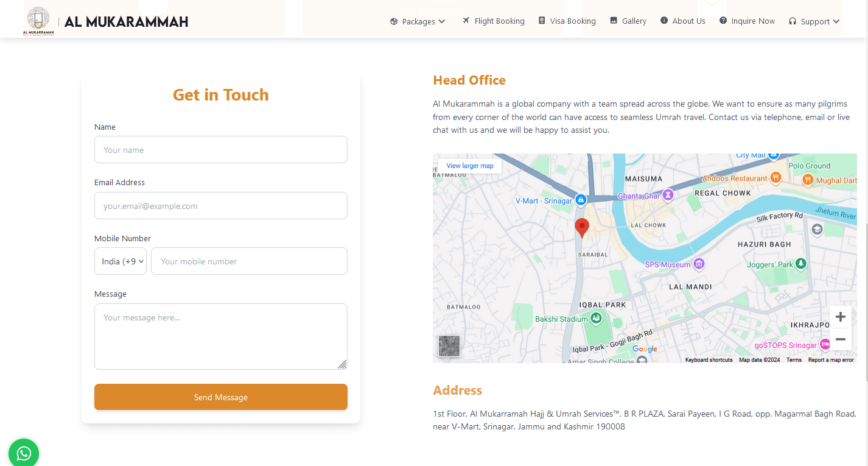Click the page vertical scrollbar
Image resolution: width=868 pixels, height=466 pixels.
point(866,302)
